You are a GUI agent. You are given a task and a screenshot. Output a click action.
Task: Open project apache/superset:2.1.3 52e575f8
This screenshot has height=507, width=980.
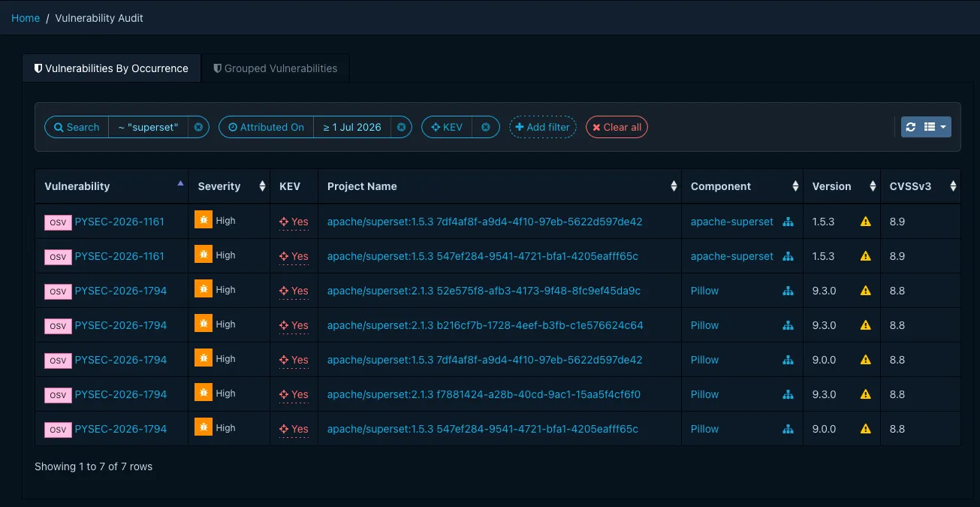[x=484, y=291]
